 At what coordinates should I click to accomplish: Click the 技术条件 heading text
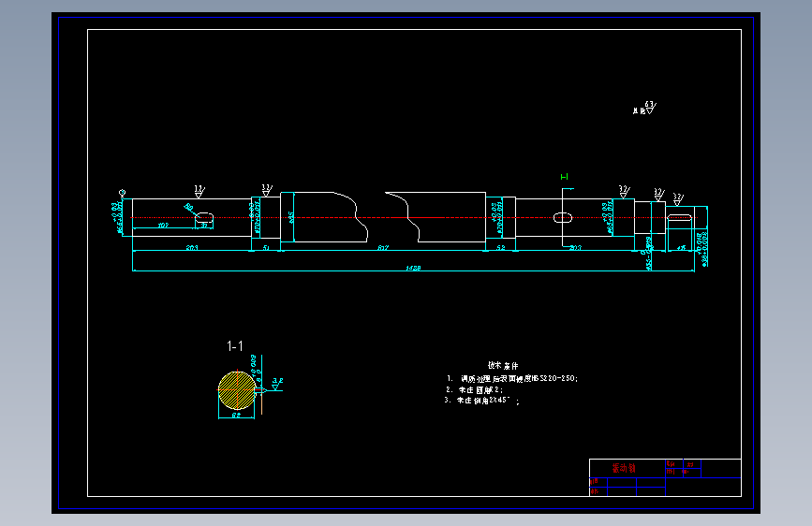(x=503, y=366)
